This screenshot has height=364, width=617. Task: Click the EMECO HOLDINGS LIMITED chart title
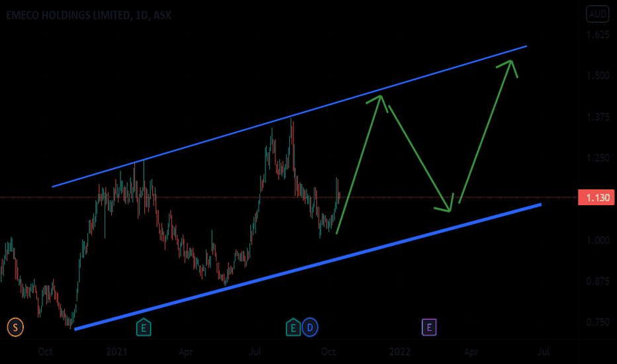(x=89, y=15)
